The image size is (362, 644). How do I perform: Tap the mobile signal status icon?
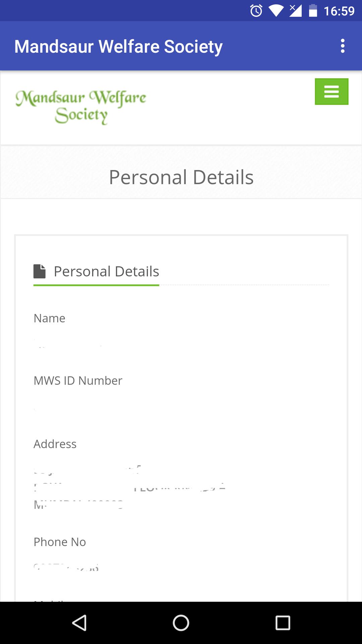295,11
